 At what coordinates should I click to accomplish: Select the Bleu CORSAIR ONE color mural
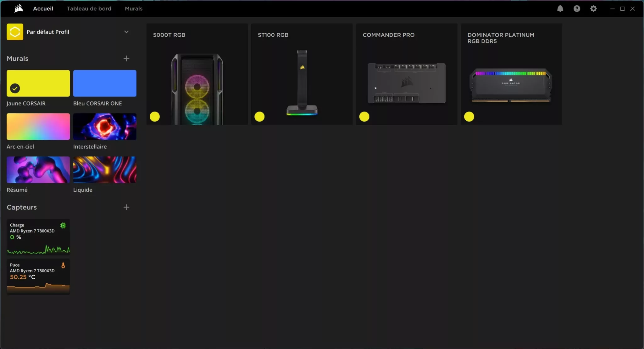[105, 83]
